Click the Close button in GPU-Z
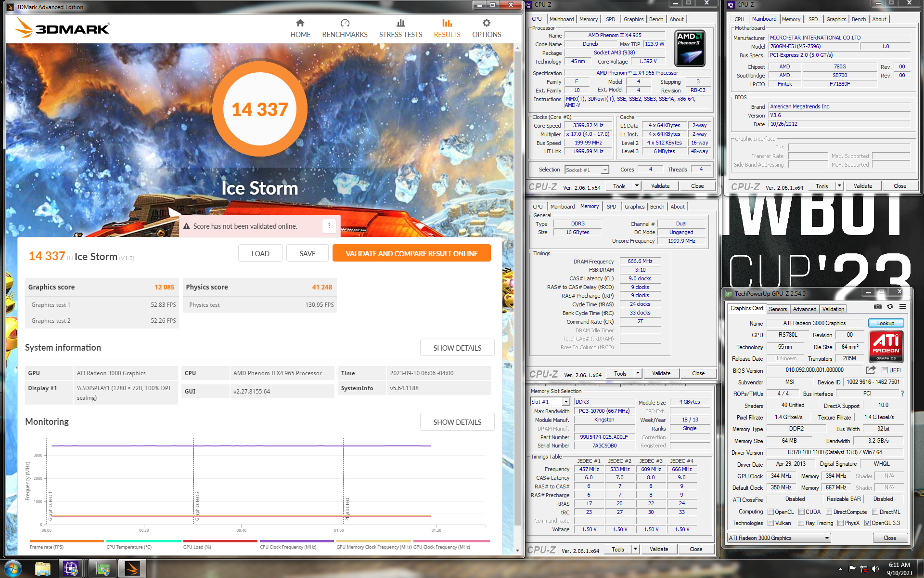The height and width of the screenshot is (578, 924). [x=890, y=538]
